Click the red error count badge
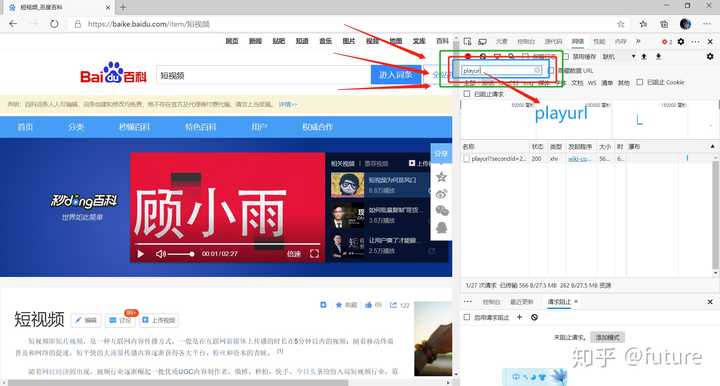Image resolution: width=720 pixels, height=386 pixels. click(667, 41)
